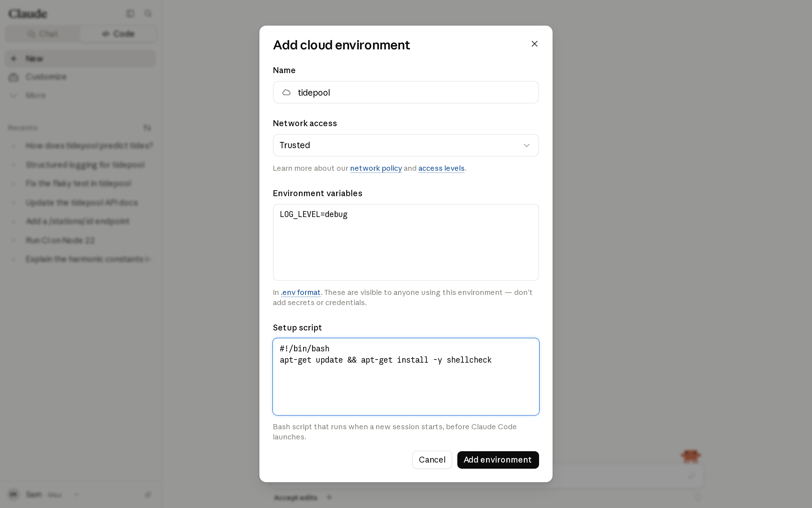Screen dimensions: 812x508
Task: Click the Recents sort icon
Action: [147, 128]
